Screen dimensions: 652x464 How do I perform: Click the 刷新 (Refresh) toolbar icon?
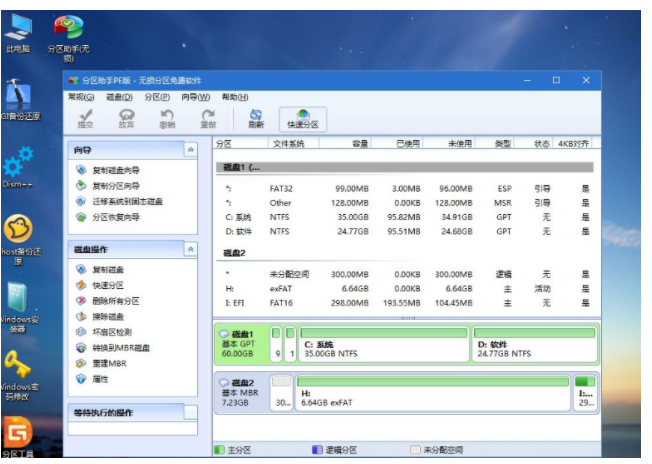[256, 118]
